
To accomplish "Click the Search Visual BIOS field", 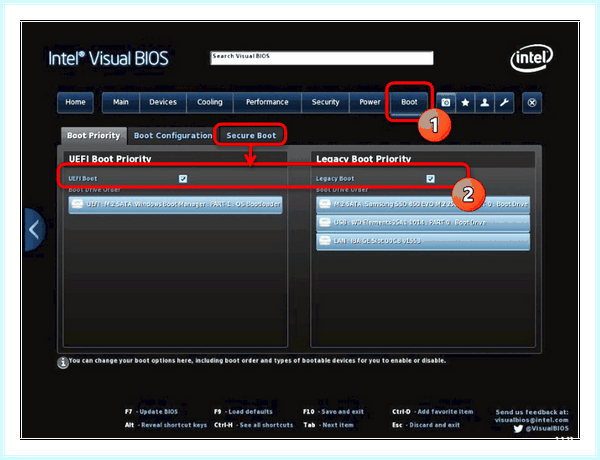I will tap(322, 58).
